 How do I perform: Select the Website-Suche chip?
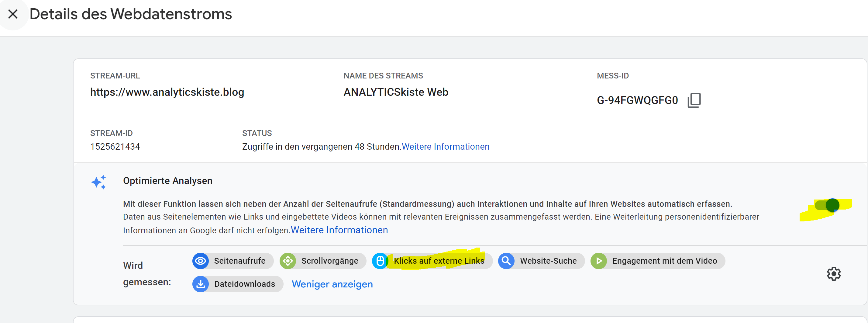[541, 261]
